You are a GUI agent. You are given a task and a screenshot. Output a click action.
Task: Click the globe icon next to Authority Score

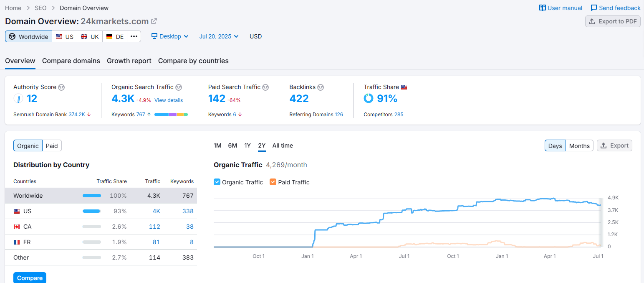coord(61,87)
